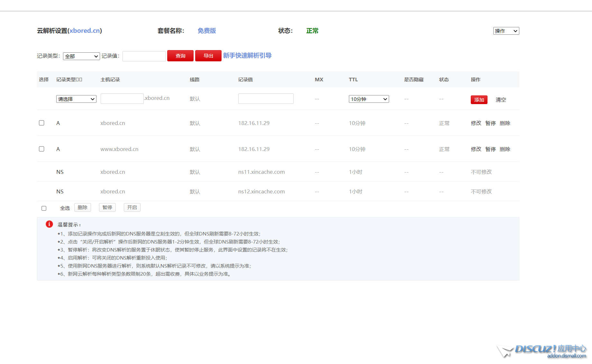Click the red 查询 button

(x=180, y=56)
